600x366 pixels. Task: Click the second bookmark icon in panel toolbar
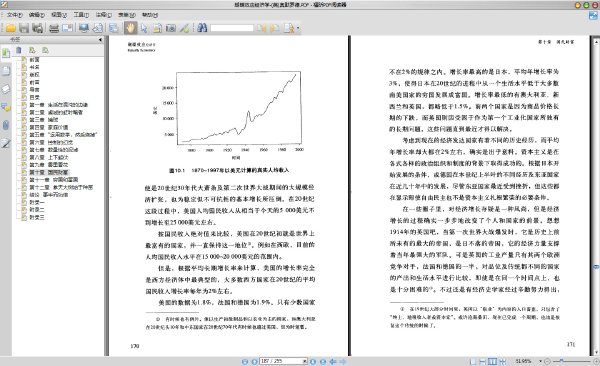coord(46,50)
